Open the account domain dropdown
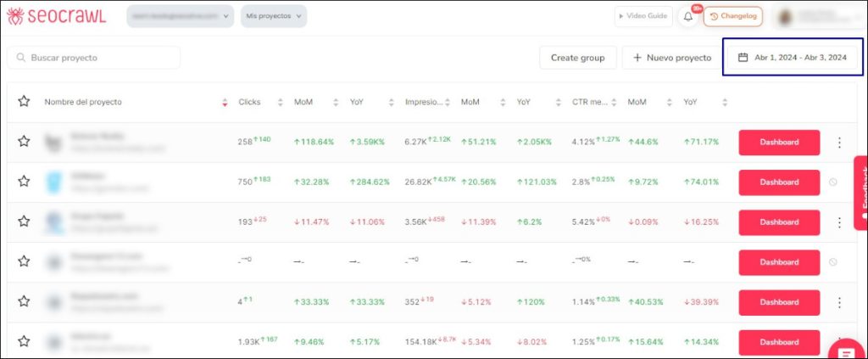Screen dimensions: 868x359 (180, 16)
